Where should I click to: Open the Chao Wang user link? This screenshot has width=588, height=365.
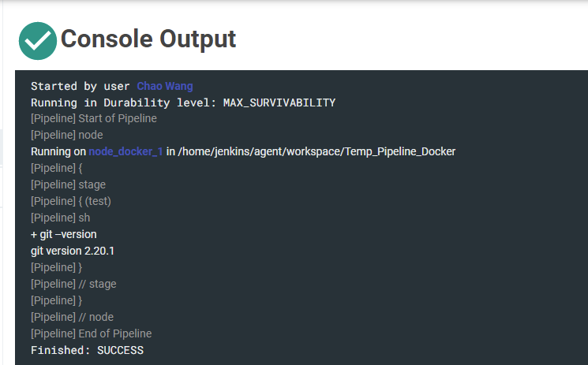click(165, 86)
